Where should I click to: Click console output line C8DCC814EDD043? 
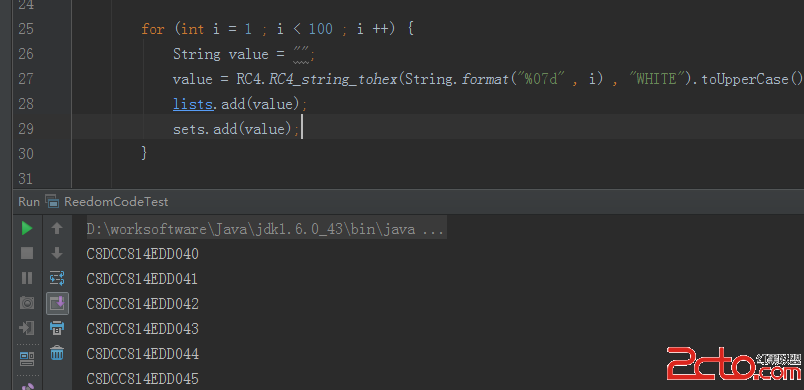[x=143, y=329]
